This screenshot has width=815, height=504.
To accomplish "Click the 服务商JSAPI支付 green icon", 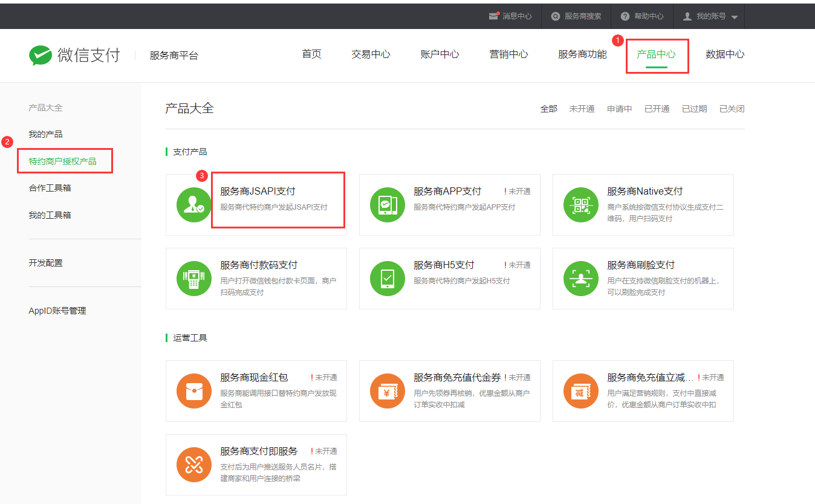I will coord(194,205).
